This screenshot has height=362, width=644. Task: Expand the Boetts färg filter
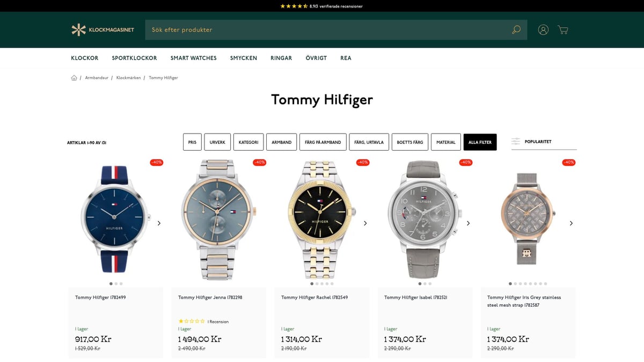410,142
